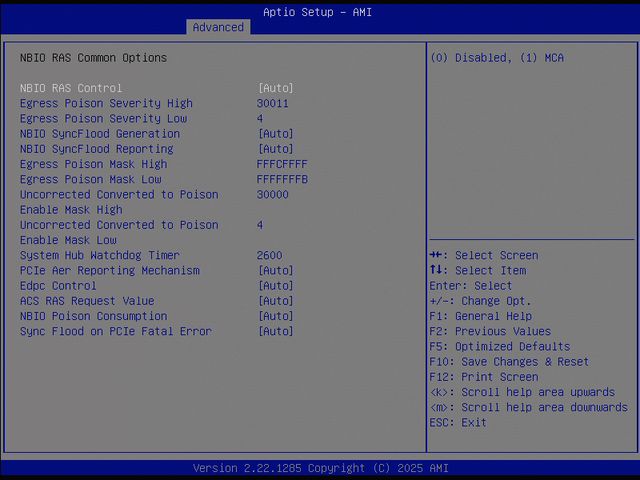Select Egress Poison Mask High label
This screenshot has height=480, width=640.
[93, 164]
